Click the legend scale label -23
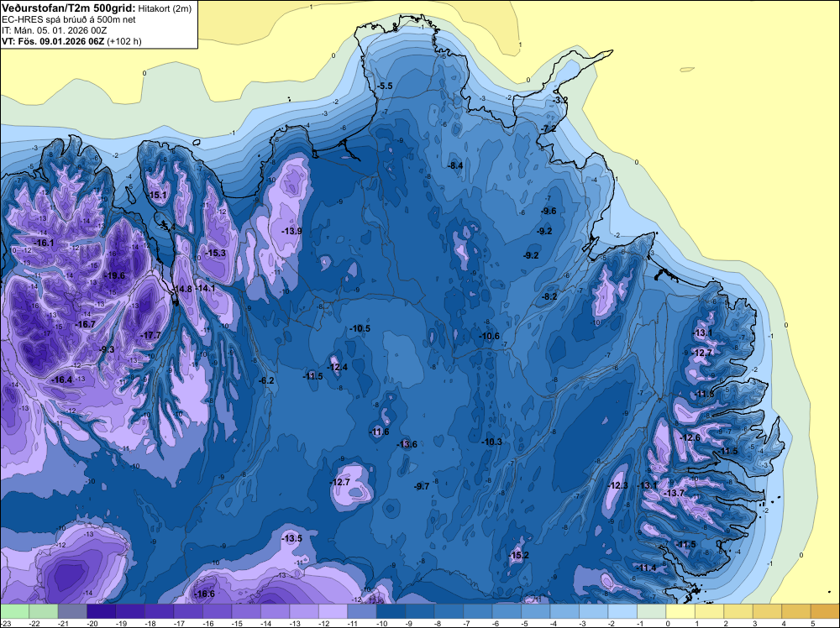This screenshot has width=840, height=628. (7, 623)
